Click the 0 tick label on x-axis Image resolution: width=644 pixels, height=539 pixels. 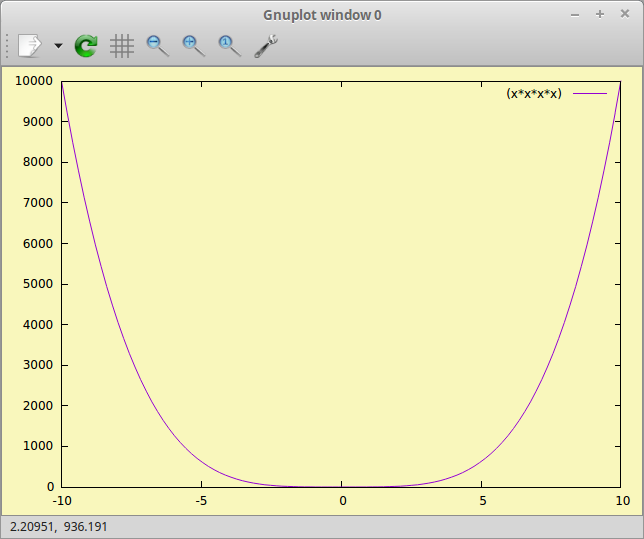(342, 500)
